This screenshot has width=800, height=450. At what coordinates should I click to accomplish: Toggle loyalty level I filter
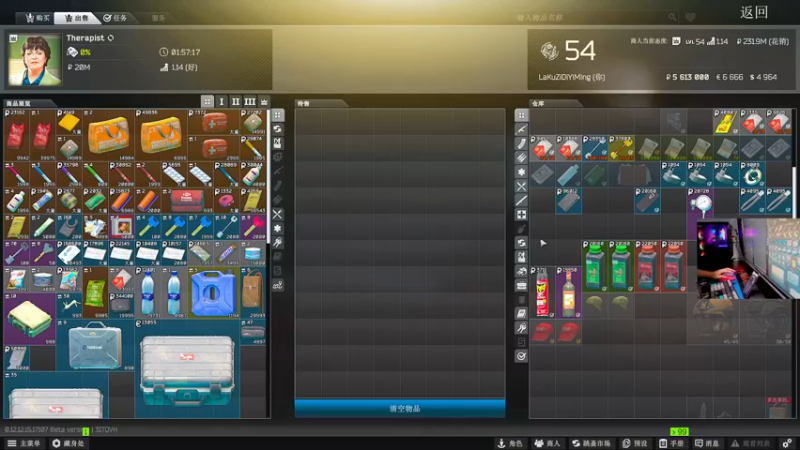(221, 102)
